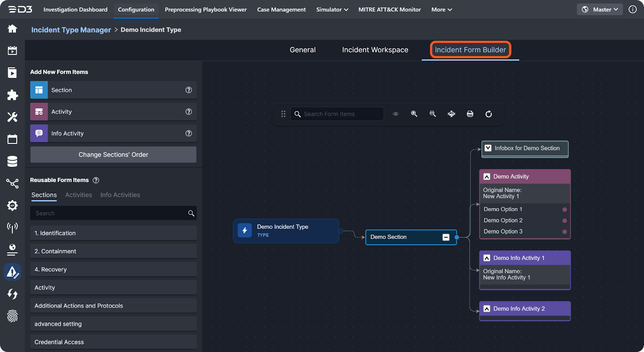Click the refresh icon in canvas toolbar
The height and width of the screenshot is (352, 644).
click(x=489, y=114)
